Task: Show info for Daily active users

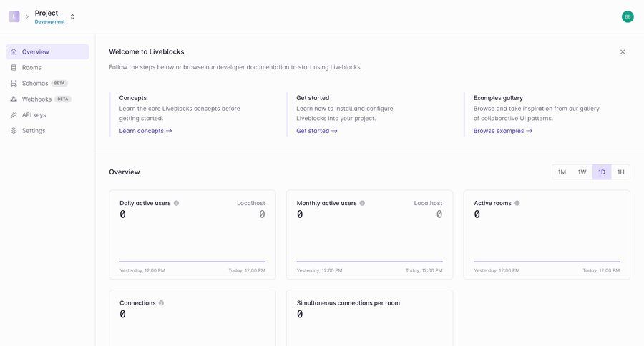Action: tap(176, 203)
